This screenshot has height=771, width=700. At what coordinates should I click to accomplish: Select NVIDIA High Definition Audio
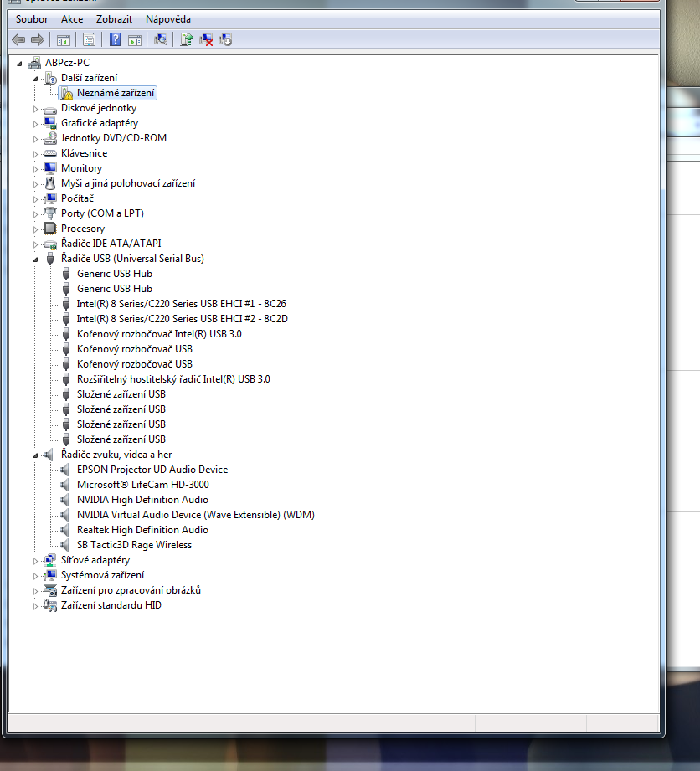click(142, 500)
